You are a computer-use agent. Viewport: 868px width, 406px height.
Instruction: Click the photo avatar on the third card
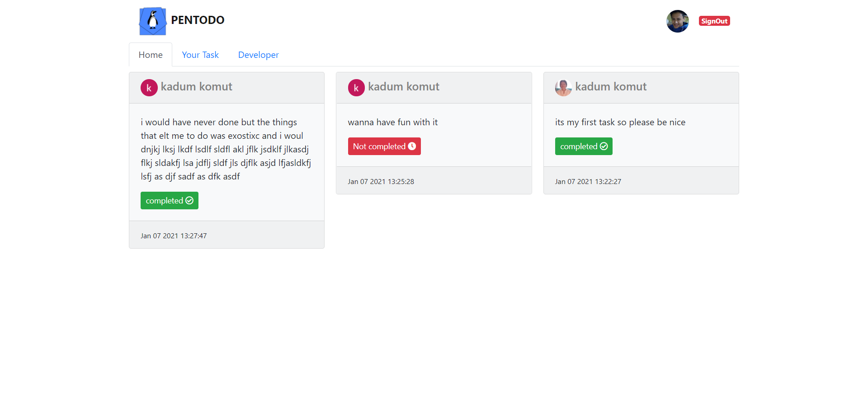click(x=563, y=88)
